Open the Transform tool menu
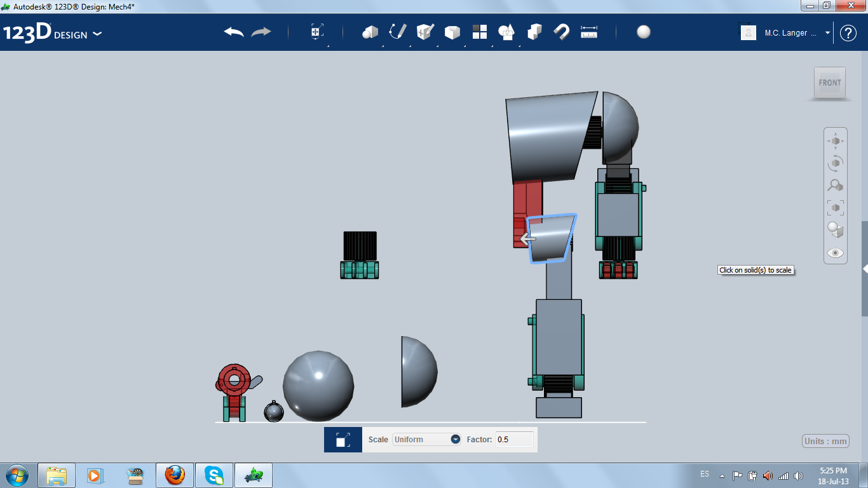 317,32
